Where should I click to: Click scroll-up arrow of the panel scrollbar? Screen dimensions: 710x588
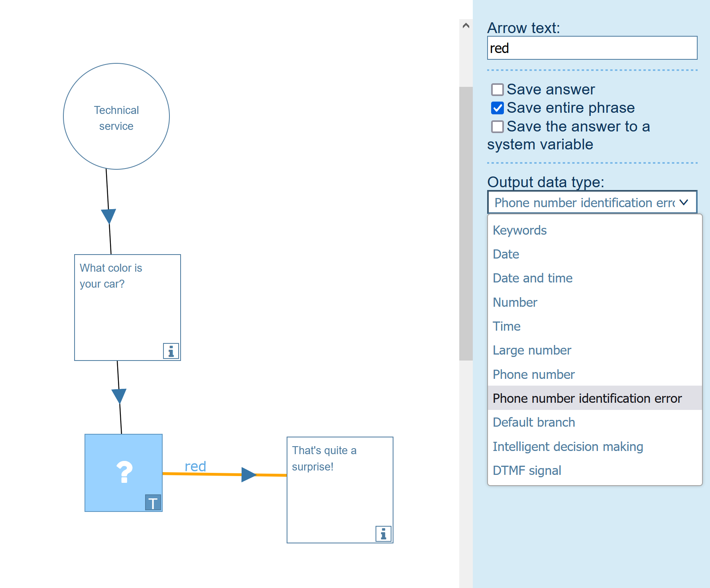point(466,26)
